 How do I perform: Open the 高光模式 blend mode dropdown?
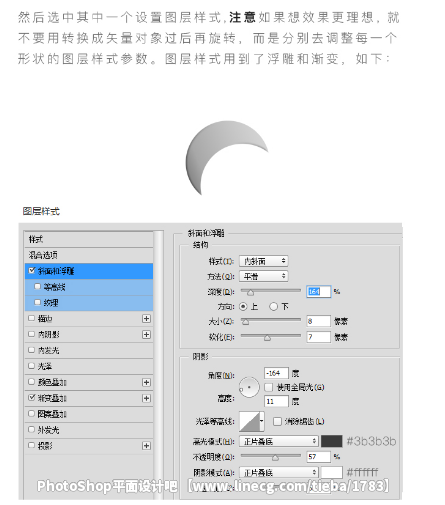click(279, 441)
